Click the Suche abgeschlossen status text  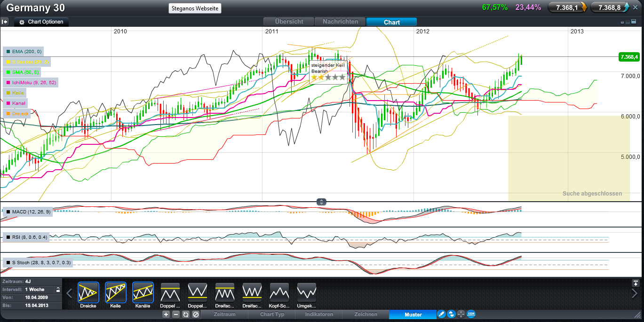coord(592,194)
